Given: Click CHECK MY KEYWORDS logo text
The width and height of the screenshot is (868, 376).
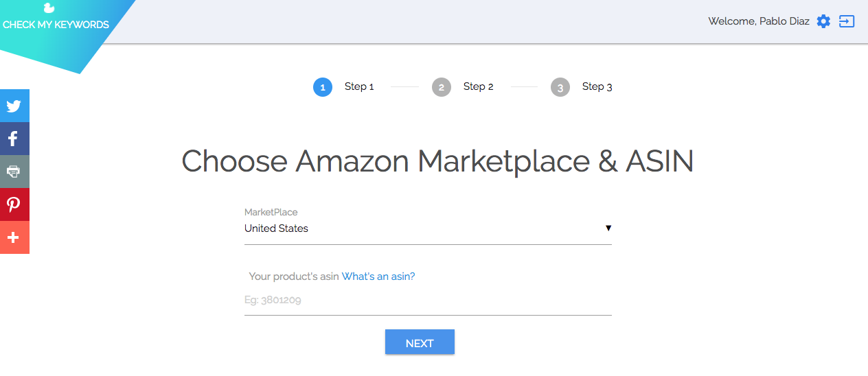Looking at the screenshot, I should 56,25.
